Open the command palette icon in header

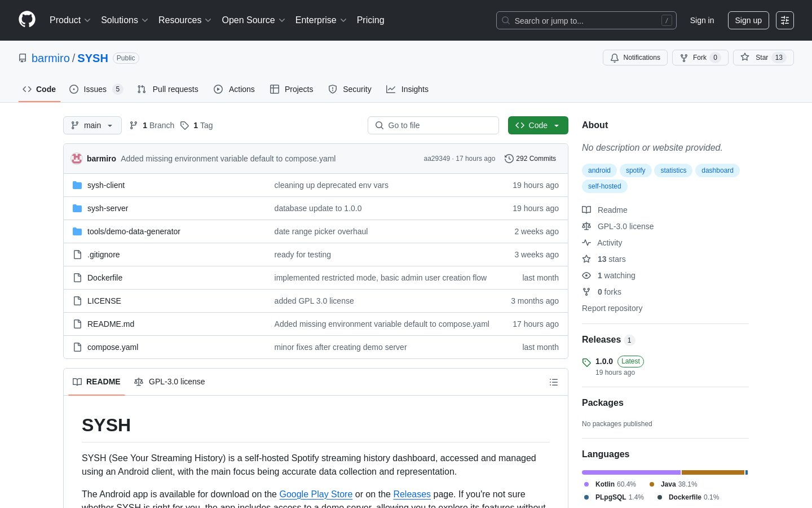pyautogui.click(x=785, y=20)
